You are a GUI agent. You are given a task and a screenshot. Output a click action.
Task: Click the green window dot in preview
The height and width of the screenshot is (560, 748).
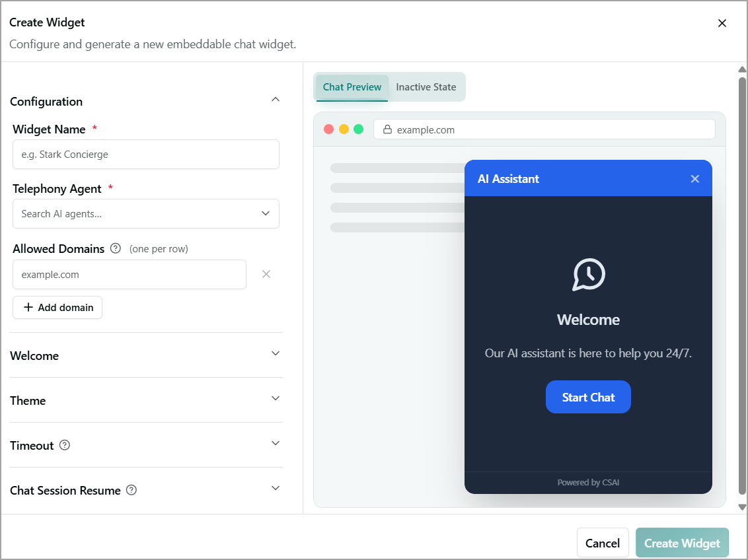tap(358, 129)
